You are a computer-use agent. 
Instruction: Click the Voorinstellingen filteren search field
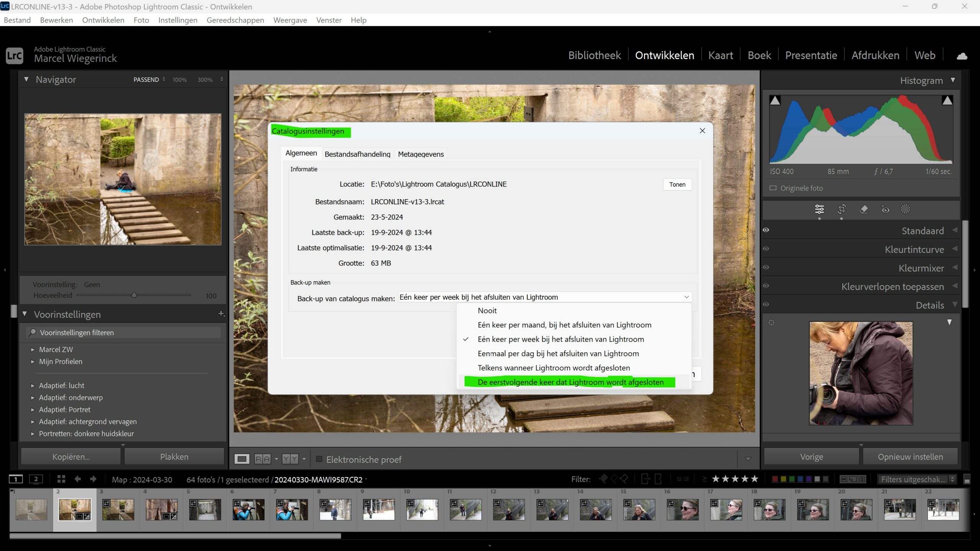point(123,333)
